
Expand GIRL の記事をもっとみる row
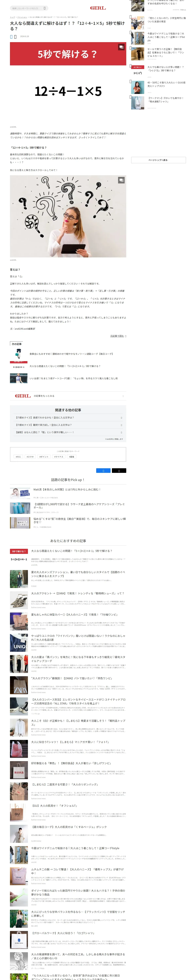click(68, 396)
